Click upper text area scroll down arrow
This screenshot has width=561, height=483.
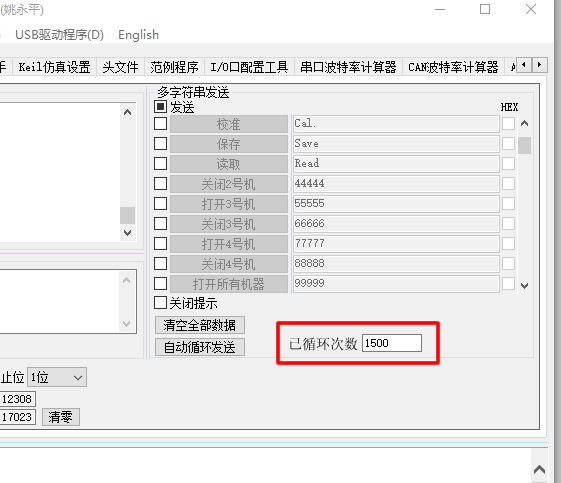(127, 233)
